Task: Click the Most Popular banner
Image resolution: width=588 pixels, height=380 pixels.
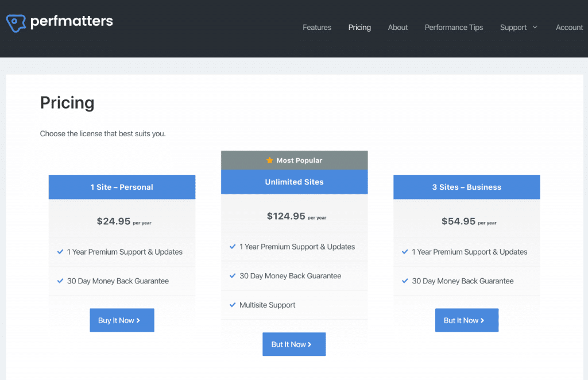Action: point(295,160)
